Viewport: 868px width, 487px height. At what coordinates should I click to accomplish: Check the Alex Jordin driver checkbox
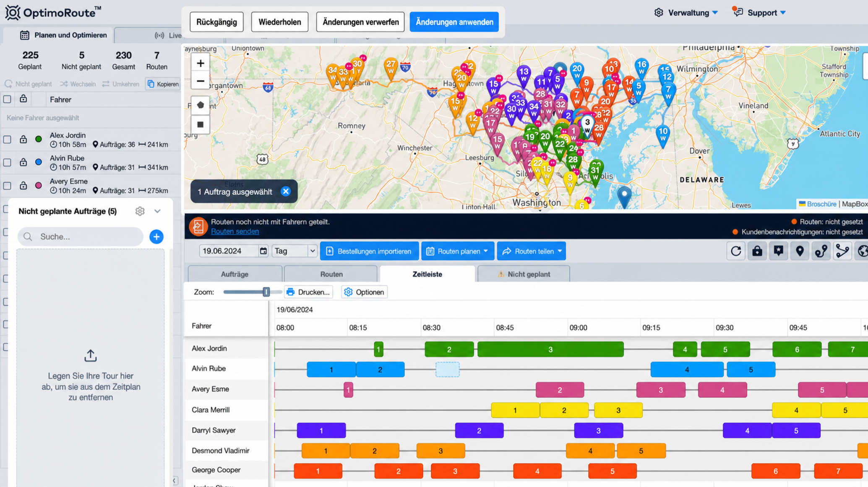point(7,140)
